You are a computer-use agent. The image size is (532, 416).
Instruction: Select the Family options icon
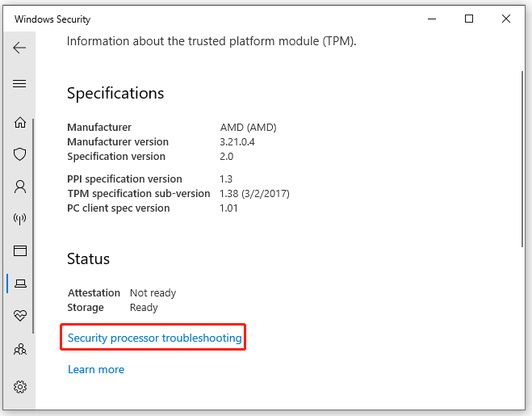[x=20, y=350]
